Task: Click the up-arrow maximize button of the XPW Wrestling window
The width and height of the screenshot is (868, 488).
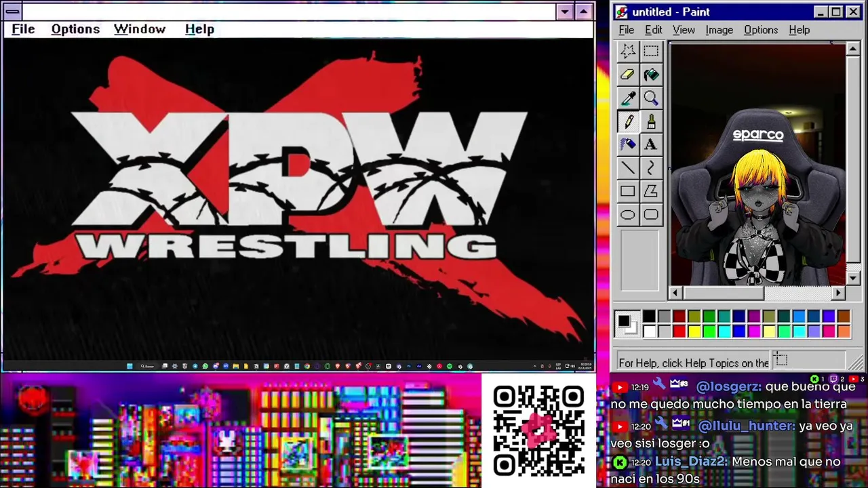Action: (x=583, y=12)
